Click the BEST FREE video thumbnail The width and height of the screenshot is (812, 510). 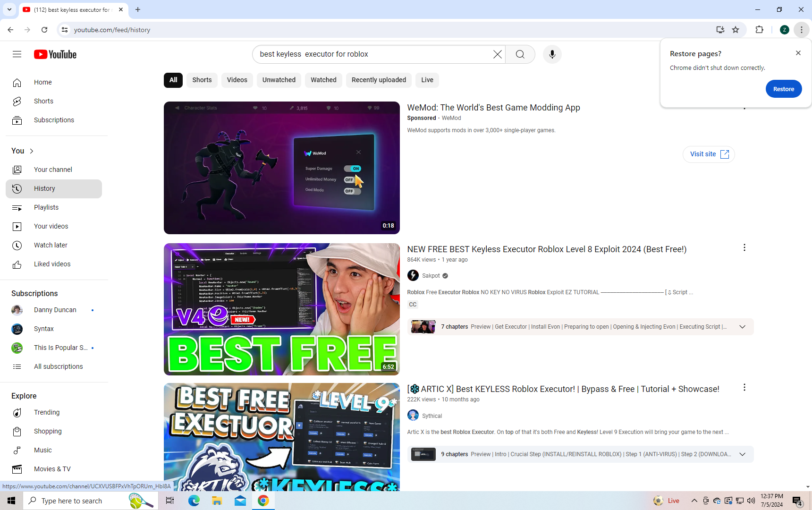pyautogui.click(x=282, y=309)
